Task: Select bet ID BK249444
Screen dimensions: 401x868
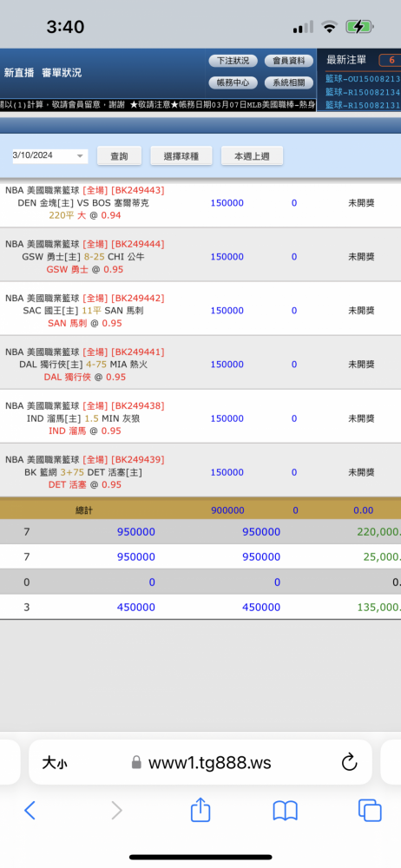Action: click(138, 244)
